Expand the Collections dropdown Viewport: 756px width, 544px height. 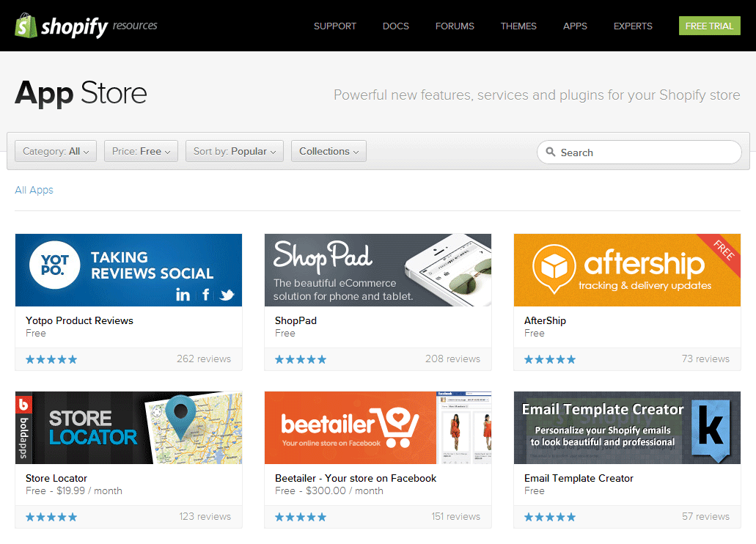329,151
